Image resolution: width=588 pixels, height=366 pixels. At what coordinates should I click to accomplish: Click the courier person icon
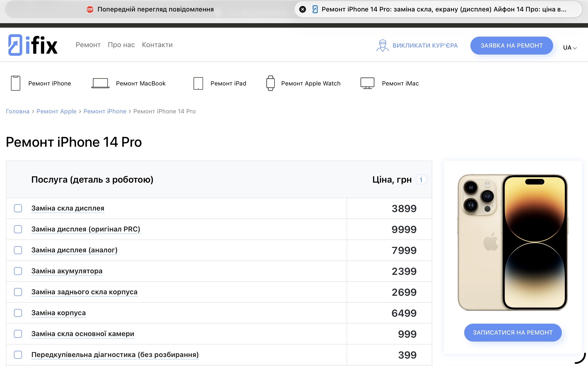click(x=382, y=46)
